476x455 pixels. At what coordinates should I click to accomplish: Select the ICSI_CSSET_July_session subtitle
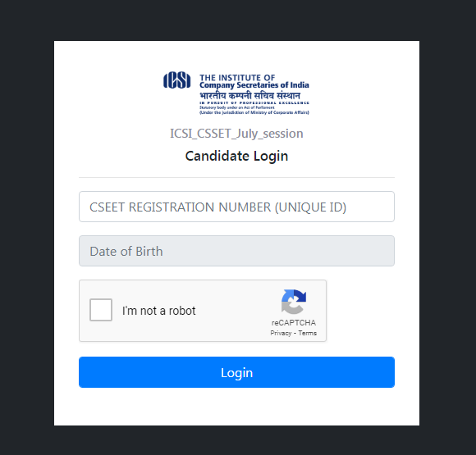[236, 134]
